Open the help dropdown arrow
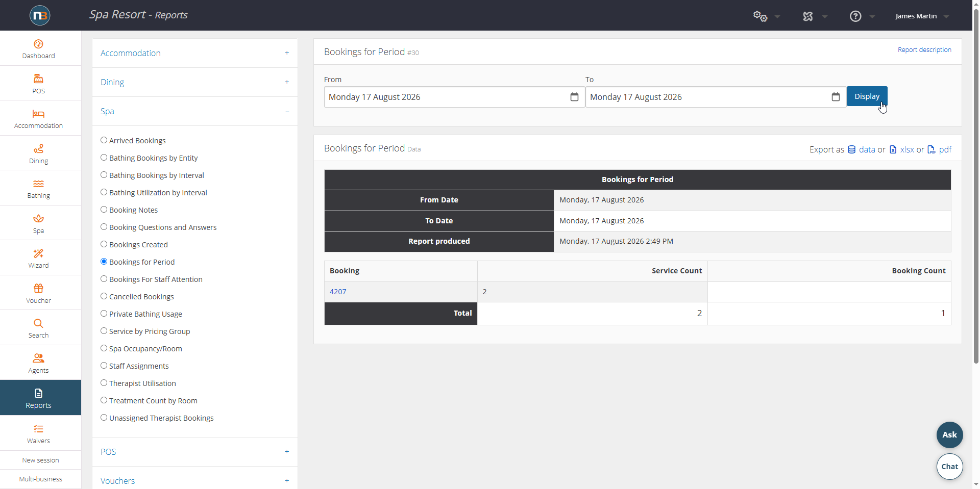Viewport: 980px width, 489px height. pos(872,17)
